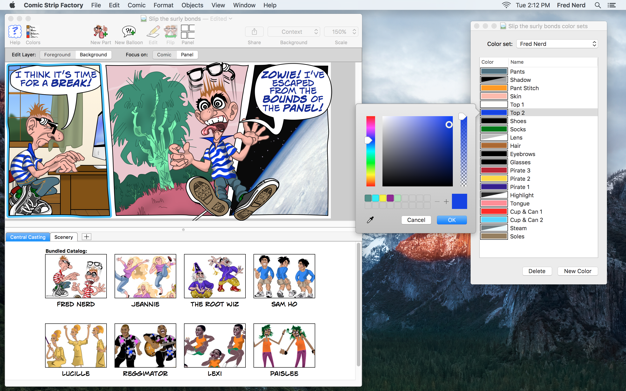Select the Pirate 2 yellow color swatch

pos(494,179)
